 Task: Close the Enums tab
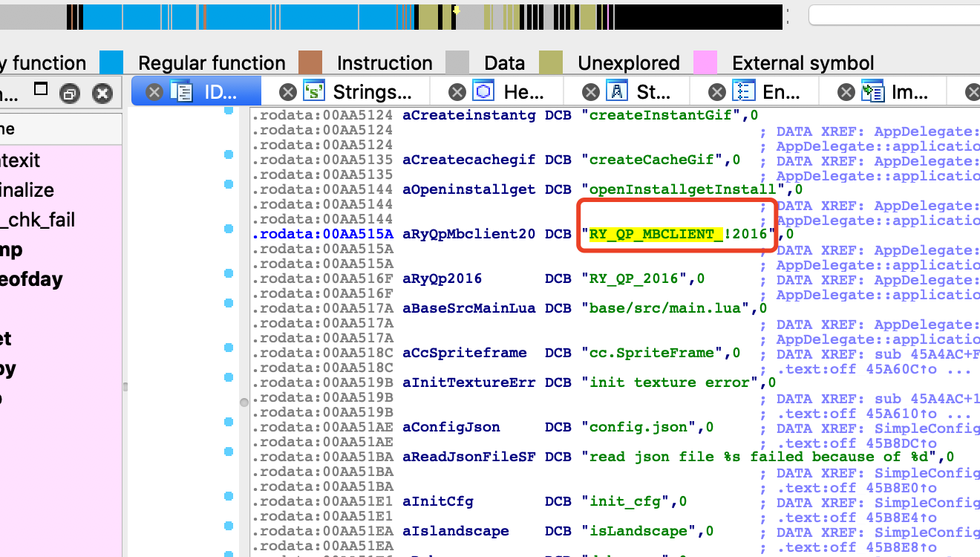[x=717, y=92]
